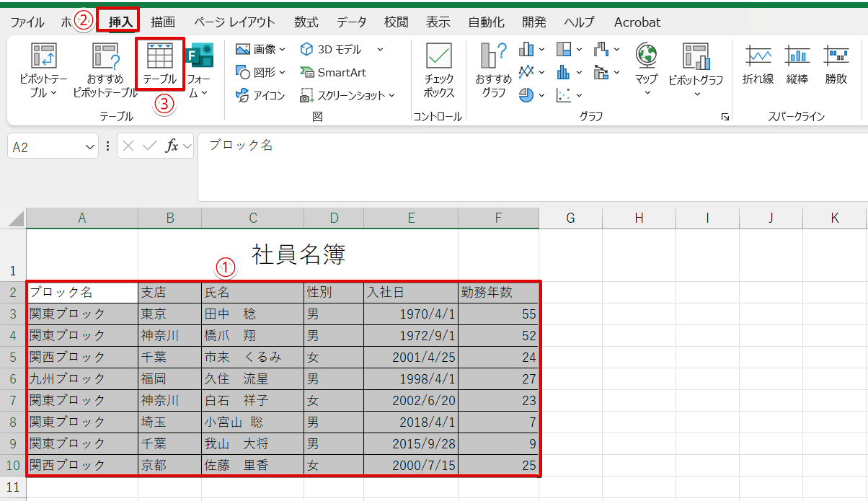This screenshot has height=501, width=868.
Task: Click おすすめピボットテーブル (Recommended PivotTables) icon
Action: (x=105, y=69)
